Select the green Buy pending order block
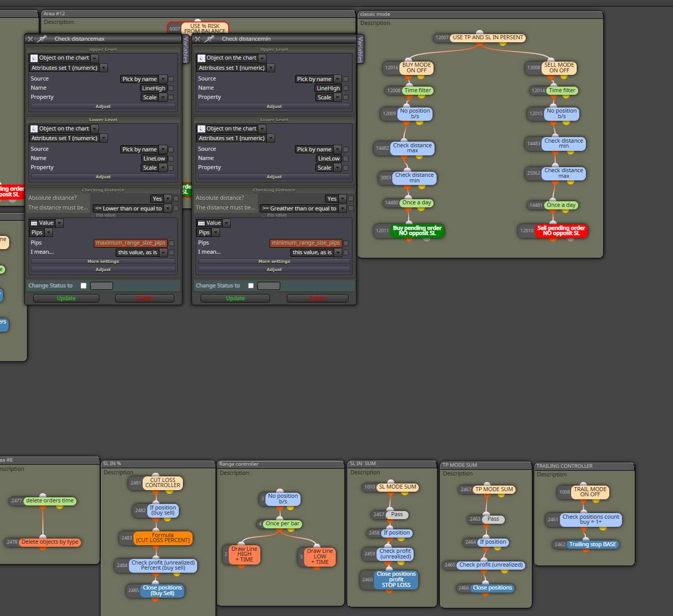This screenshot has width=673, height=616. [x=417, y=231]
